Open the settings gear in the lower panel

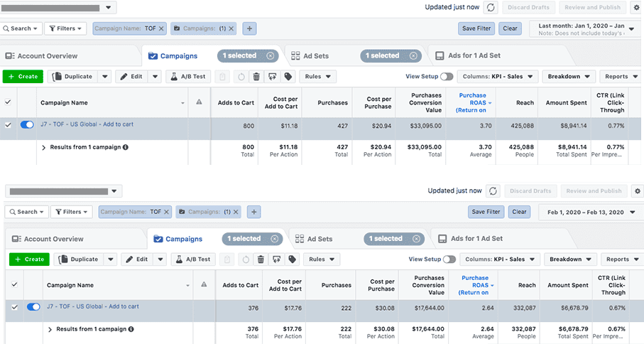click(637, 191)
